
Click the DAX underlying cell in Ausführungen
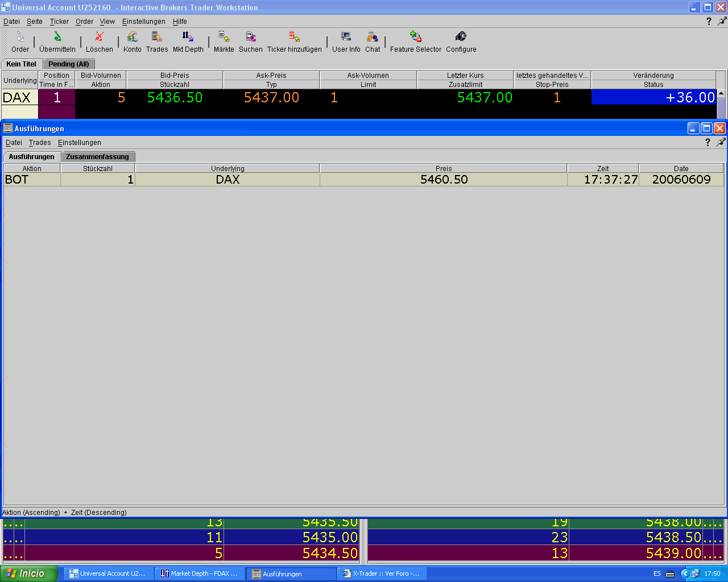[227, 180]
